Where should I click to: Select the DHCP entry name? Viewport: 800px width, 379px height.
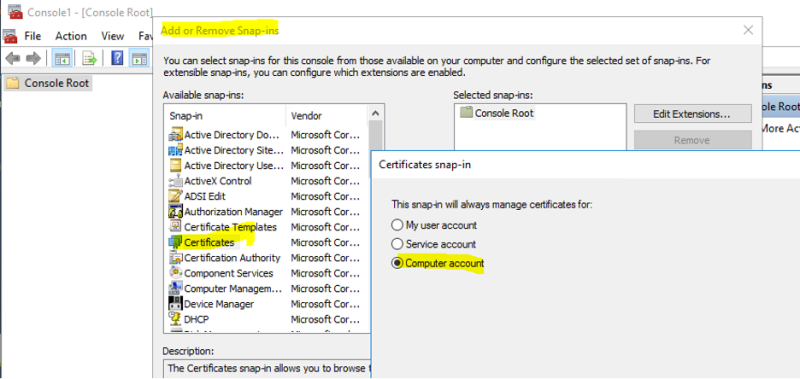coord(196,319)
